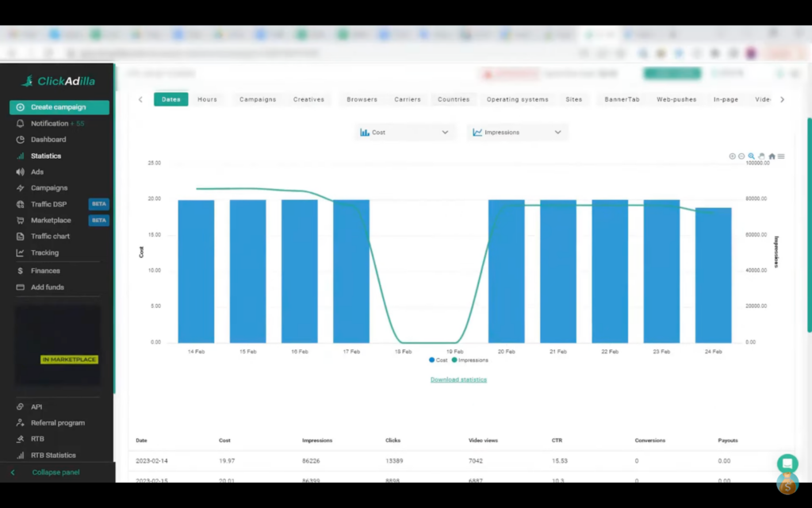Enable the chart panning hand tool
Viewport: 812px width, 508px height.
(x=762, y=156)
